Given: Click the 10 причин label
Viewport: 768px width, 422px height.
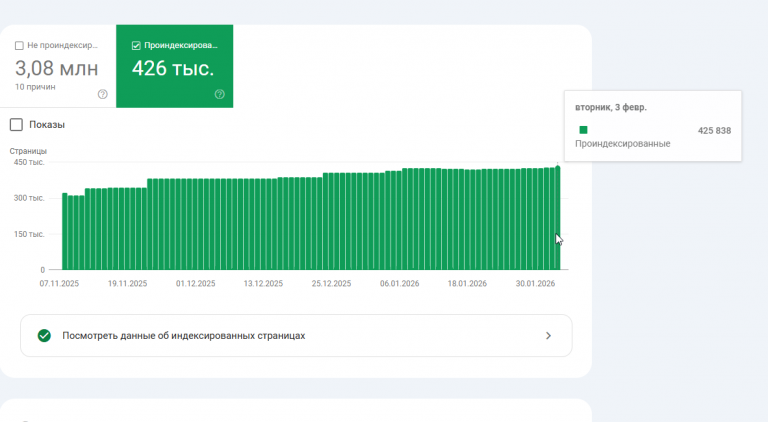Looking at the screenshot, I should coord(35,87).
